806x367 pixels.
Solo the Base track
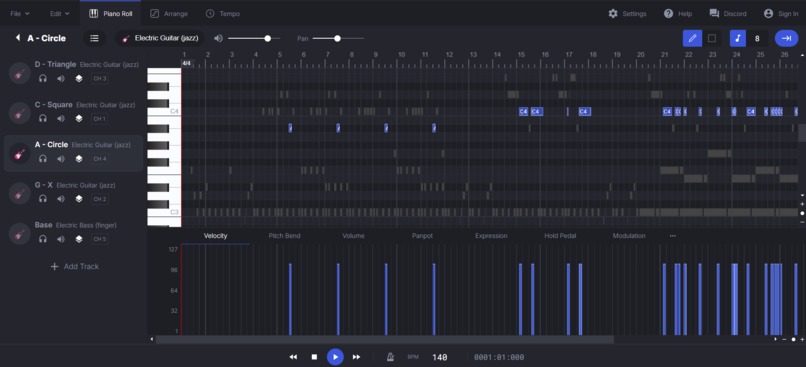[x=43, y=239]
